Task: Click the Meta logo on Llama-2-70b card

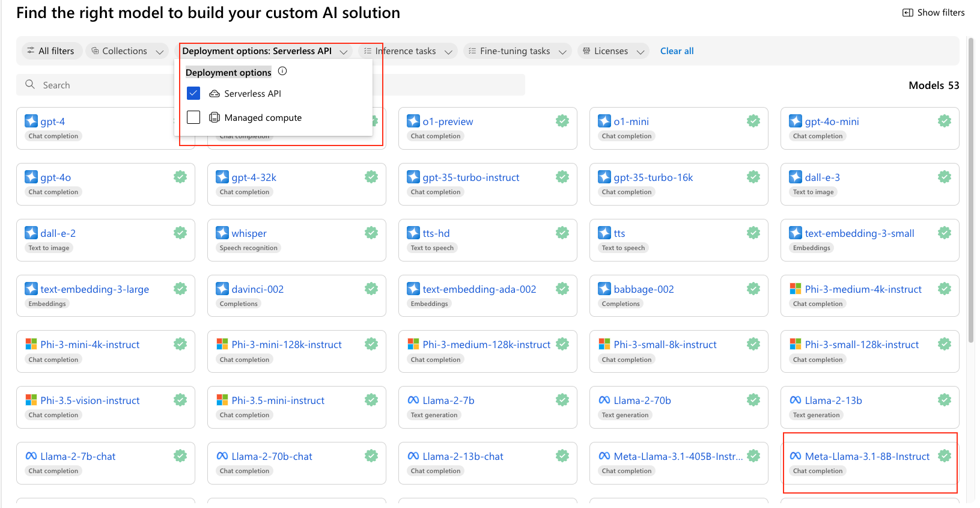Action: (x=604, y=400)
